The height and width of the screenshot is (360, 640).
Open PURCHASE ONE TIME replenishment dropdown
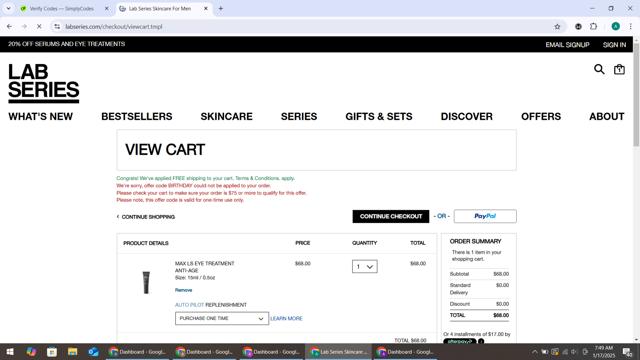(x=222, y=318)
